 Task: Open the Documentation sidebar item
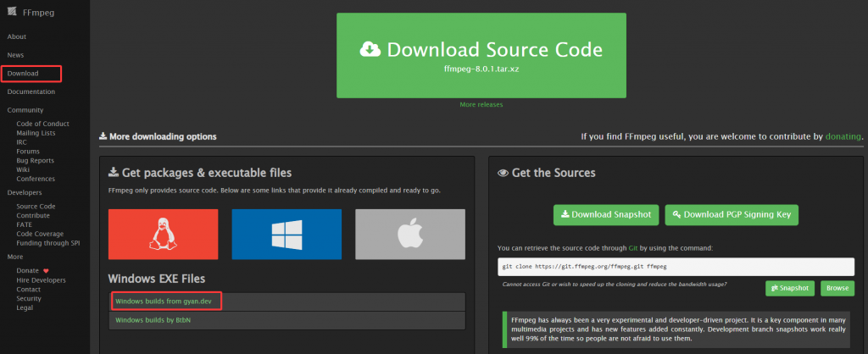click(x=31, y=91)
